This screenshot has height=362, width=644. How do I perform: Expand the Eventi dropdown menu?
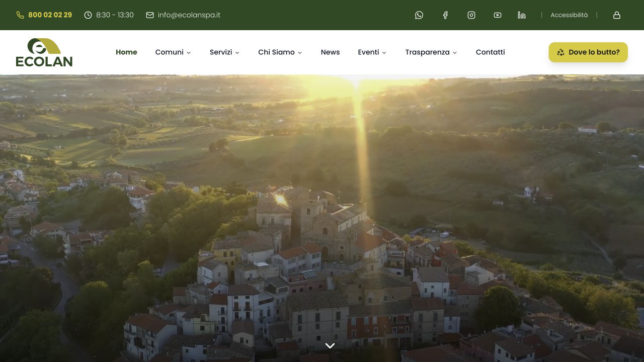372,52
